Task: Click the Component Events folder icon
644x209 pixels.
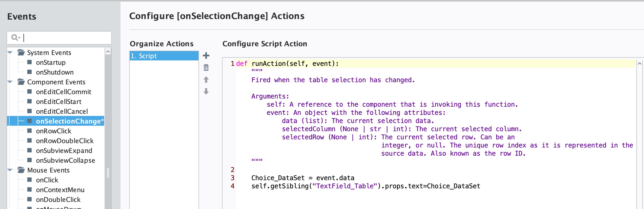Action: tap(21, 82)
